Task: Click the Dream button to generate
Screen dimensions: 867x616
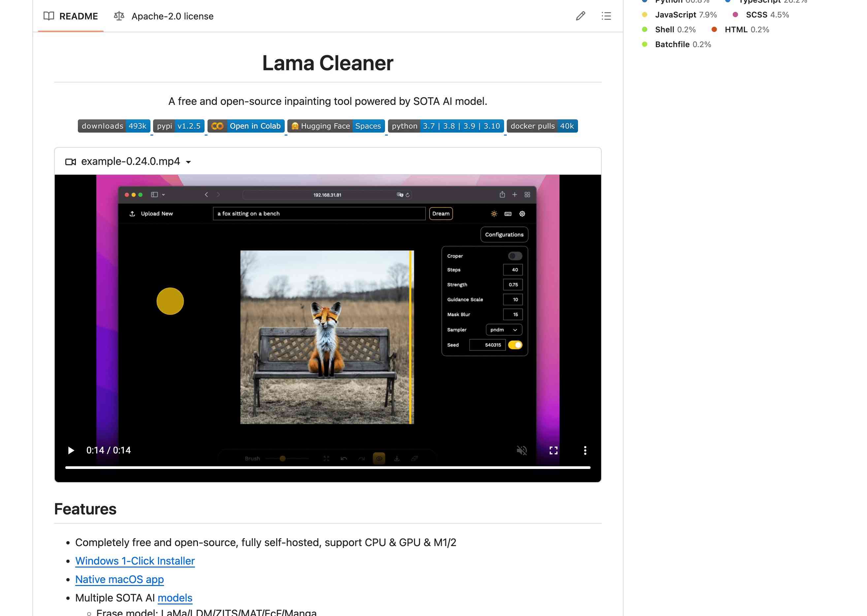Action: pyautogui.click(x=441, y=213)
